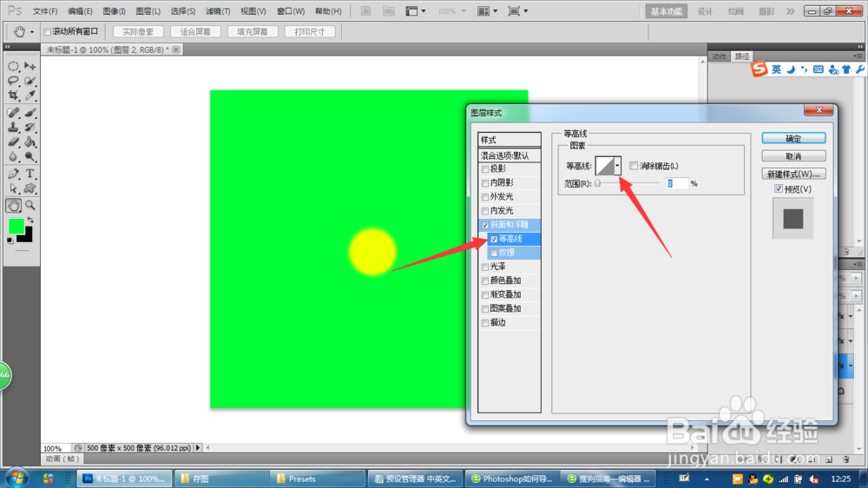Screen dimensions: 868x488
Task: Select the Zoom tool
Action: (30, 206)
